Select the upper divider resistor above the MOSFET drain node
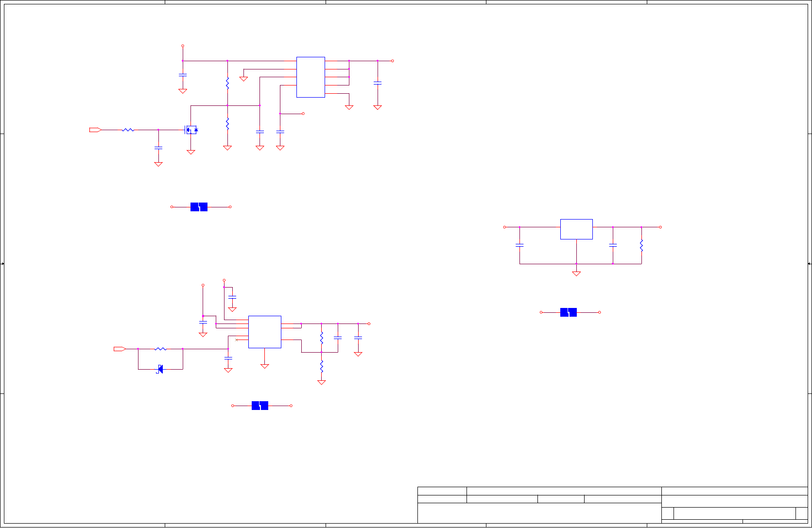Viewport: 812px width, 528px height. (227, 83)
